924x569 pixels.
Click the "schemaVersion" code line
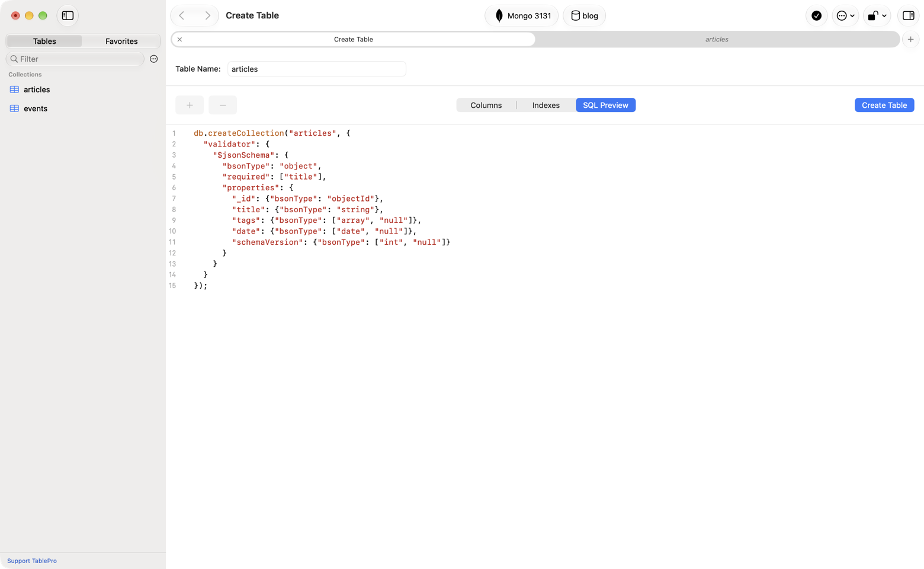pos(341,242)
